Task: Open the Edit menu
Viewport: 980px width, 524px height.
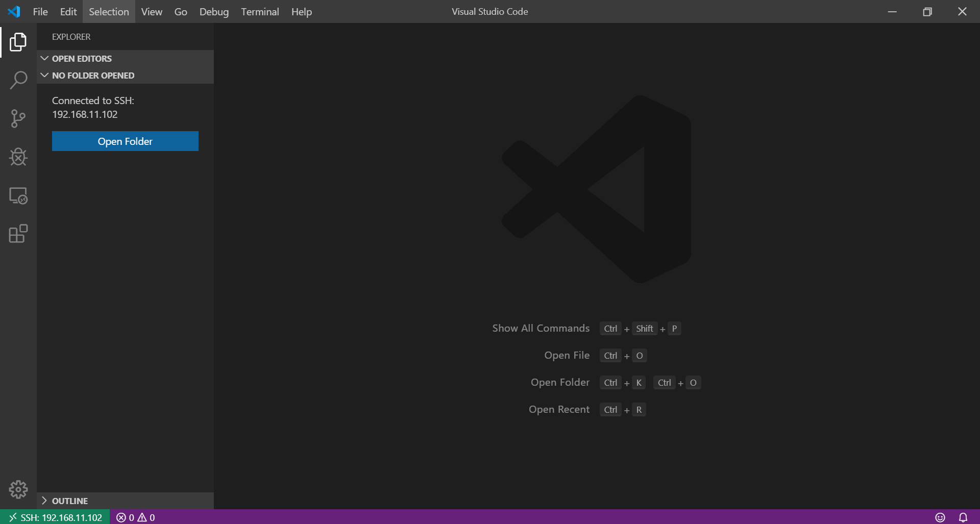Action: (x=68, y=11)
